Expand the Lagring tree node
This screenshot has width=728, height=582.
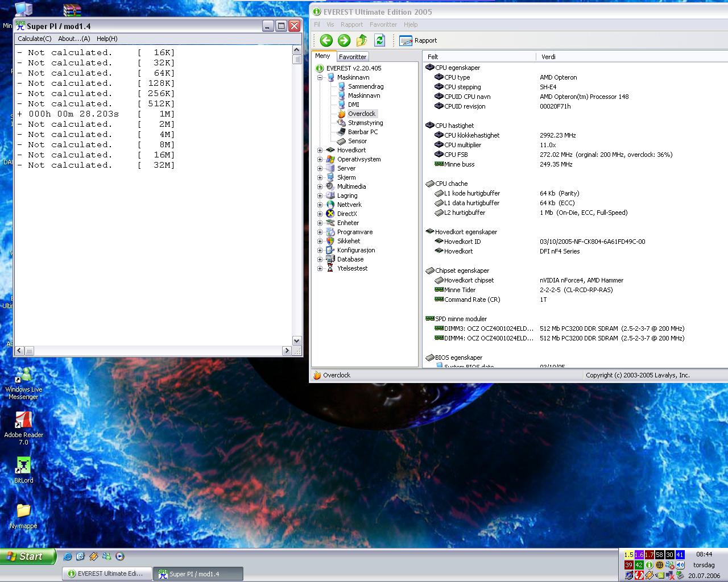320,196
